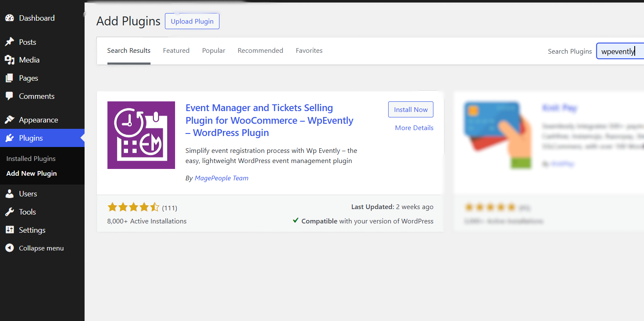Switch to the Popular tab
This screenshot has height=321, width=644.
pyautogui.click(x=214, y=51)
